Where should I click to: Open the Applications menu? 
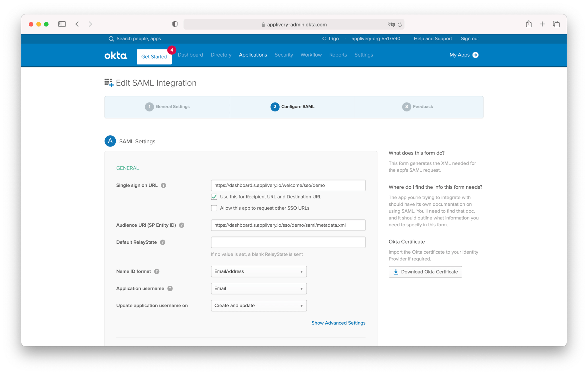pyautogui.click(x=253, y=55)
